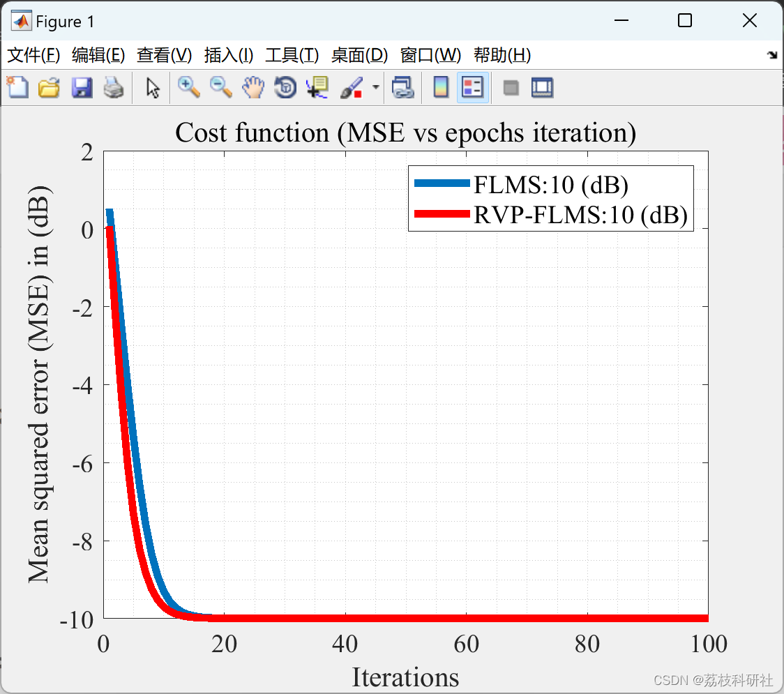
Task: Enable the Pan hand tool
Action: pos(253,87)
